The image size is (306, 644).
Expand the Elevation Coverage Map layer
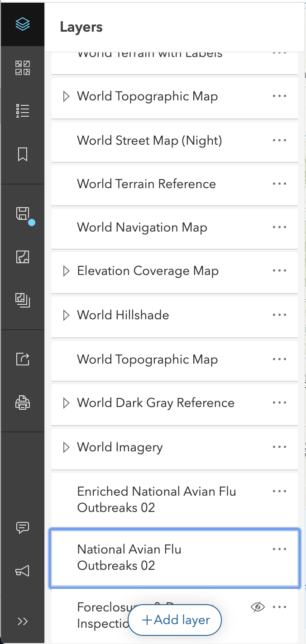pyautogui.click(x=66, y=270)
